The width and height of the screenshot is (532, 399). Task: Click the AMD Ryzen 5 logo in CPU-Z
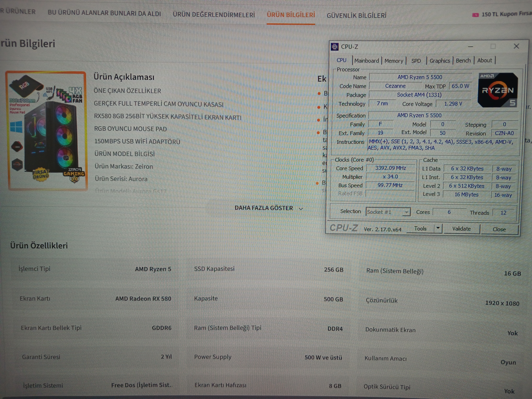coord(498,90)
